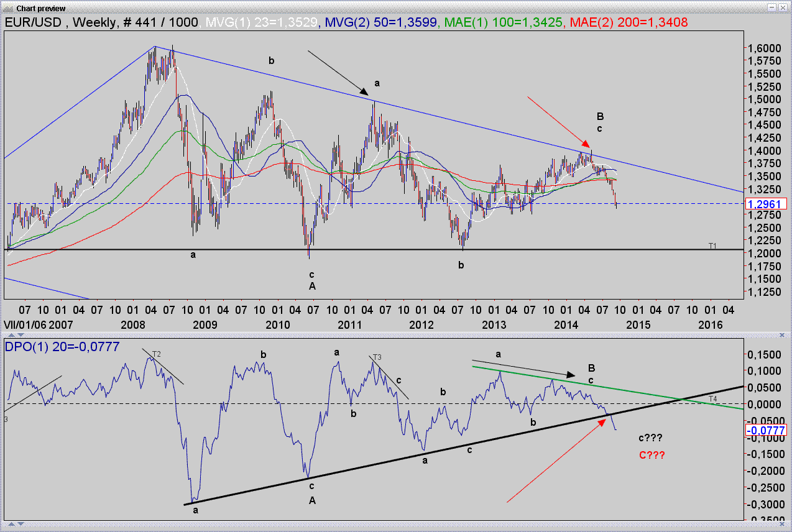This screenshot has height=532, width=792.
Task: Click the 0,1500 DPO axis value
Action: click(x=764, y=354)
